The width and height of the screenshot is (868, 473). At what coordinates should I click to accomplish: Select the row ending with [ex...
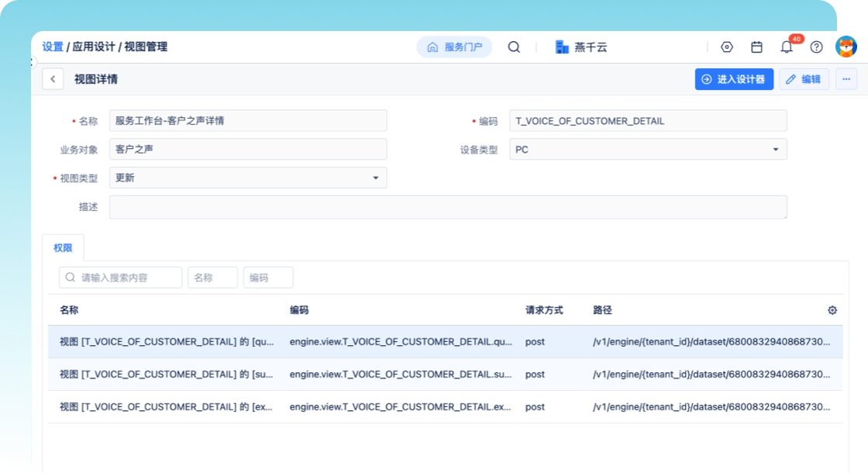coord(445,407)
